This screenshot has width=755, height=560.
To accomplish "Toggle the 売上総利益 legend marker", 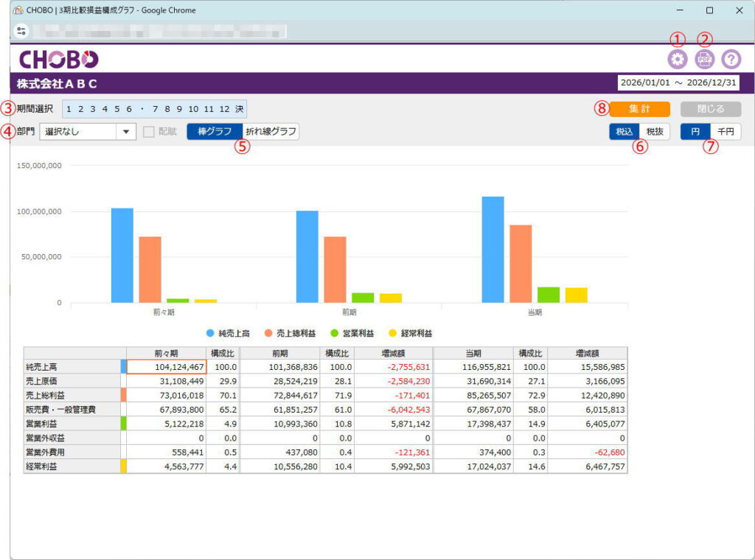I will click(268, 333).
